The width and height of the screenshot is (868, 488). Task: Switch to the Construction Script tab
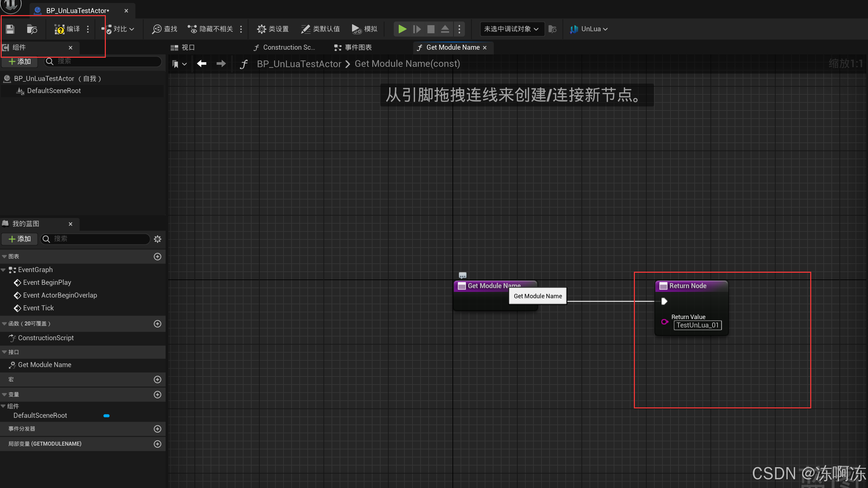click(284, 47)
